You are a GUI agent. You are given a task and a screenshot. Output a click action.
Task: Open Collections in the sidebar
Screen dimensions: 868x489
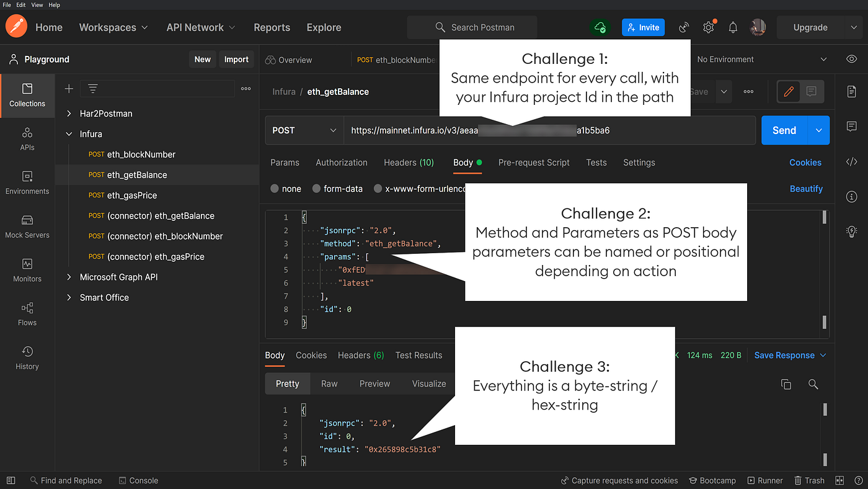[27, 96]
